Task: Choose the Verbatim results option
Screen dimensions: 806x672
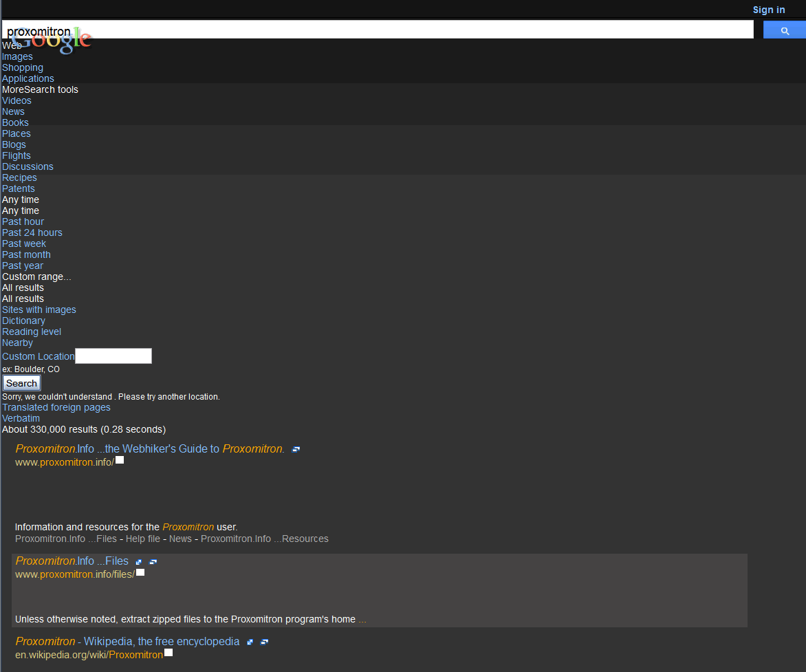Action: tap(21, 418)
